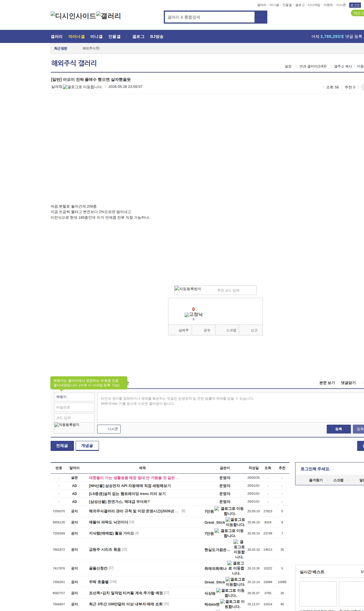364x611 pixels.
Task: Click the 신고 button
Action: point(251,330)
